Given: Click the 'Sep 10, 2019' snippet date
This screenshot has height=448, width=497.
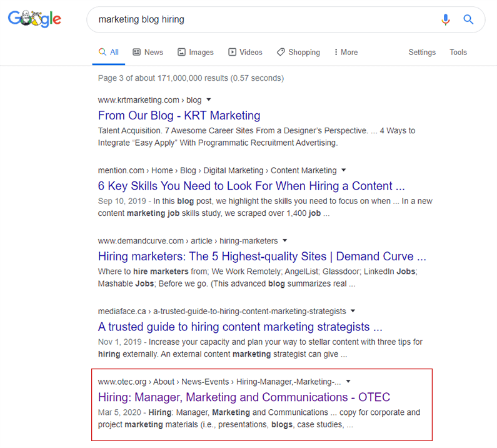Looking at the screenshot, I should [122, 201].
